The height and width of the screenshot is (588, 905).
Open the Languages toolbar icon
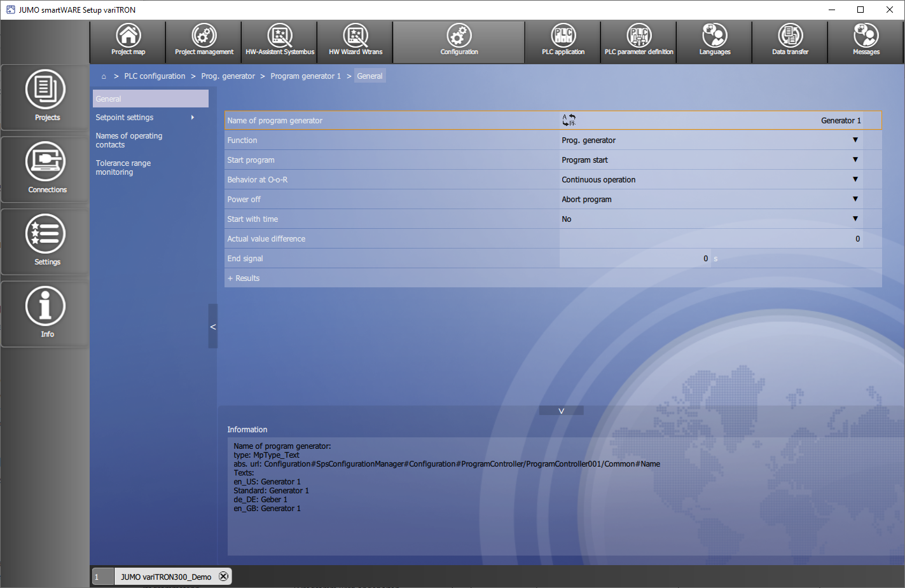714,41
